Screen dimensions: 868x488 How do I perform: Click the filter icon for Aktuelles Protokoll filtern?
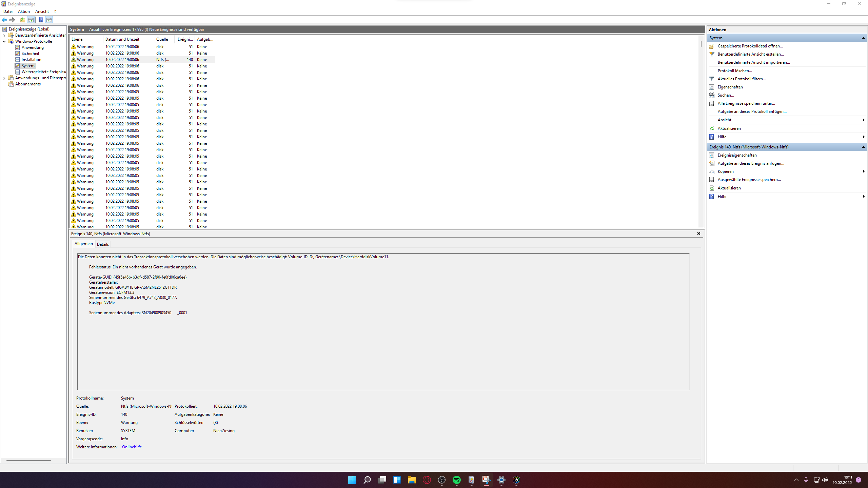[712, 79]
